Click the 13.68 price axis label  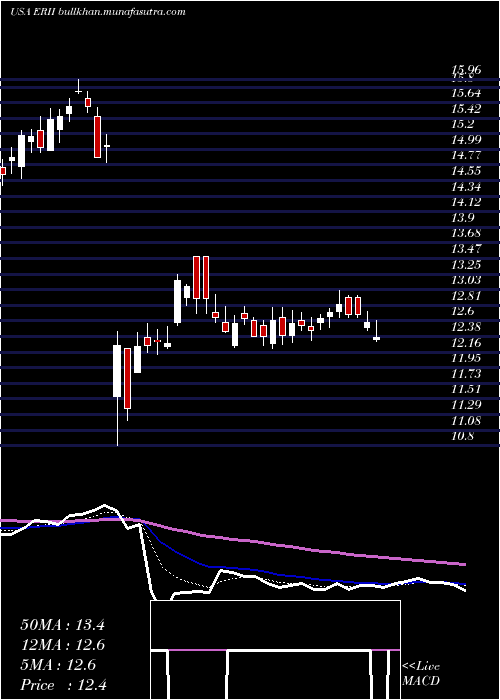point(466,233)
